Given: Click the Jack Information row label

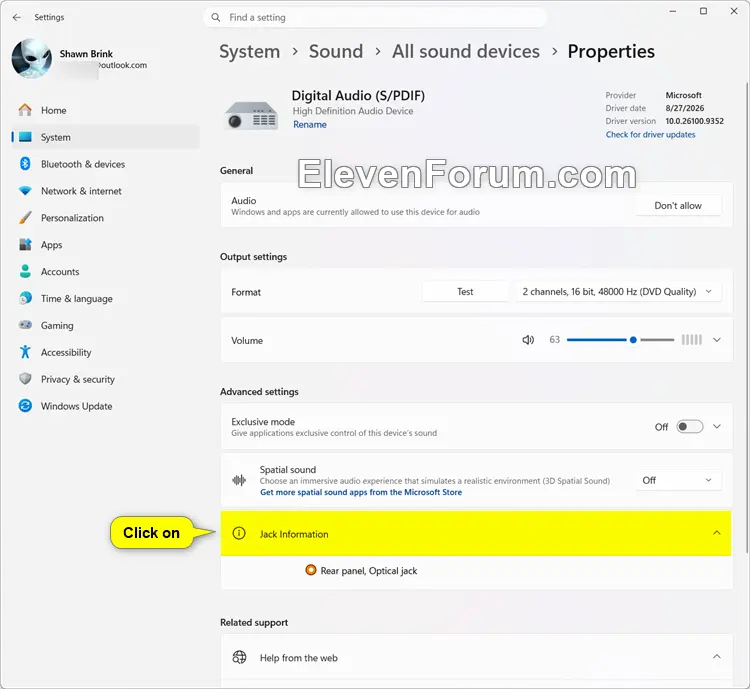Looking at the screenshot, I should 294,534.
